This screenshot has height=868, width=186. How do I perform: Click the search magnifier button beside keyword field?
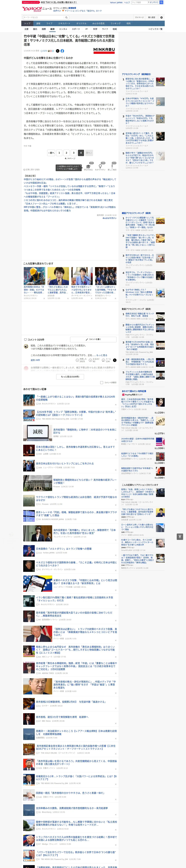coord(66,18)
